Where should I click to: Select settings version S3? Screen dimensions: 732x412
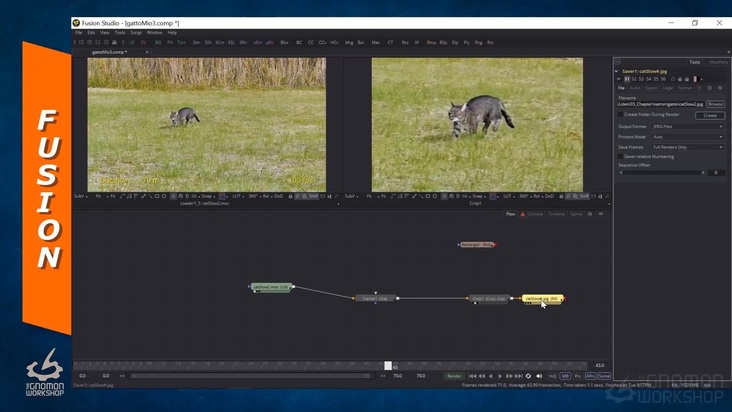[641, 79]
